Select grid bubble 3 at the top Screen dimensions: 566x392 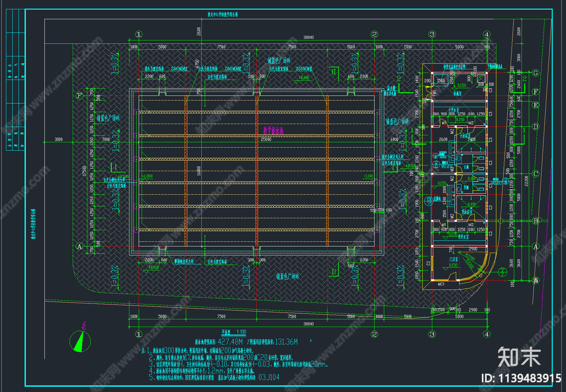432,34
